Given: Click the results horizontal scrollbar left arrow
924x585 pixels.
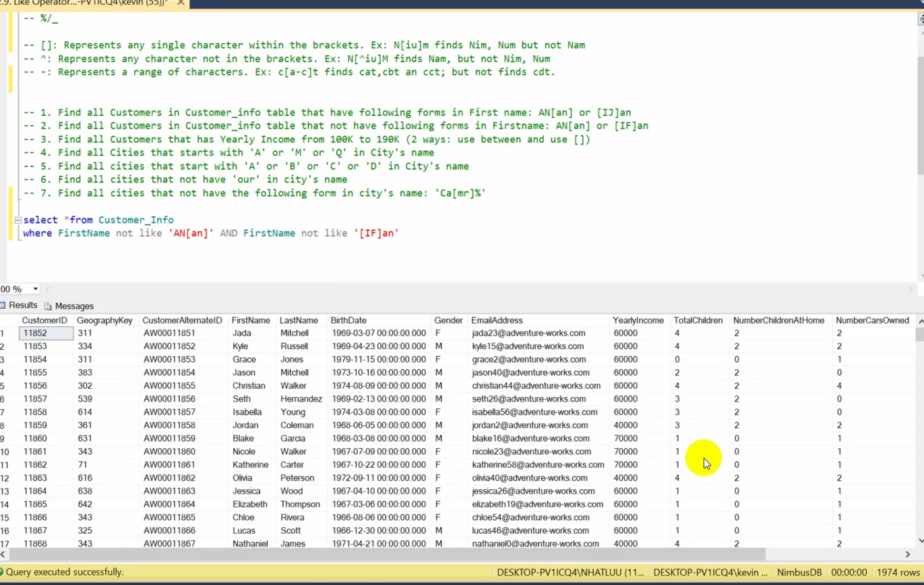Looking at the screenshot, I should [4, 555].
